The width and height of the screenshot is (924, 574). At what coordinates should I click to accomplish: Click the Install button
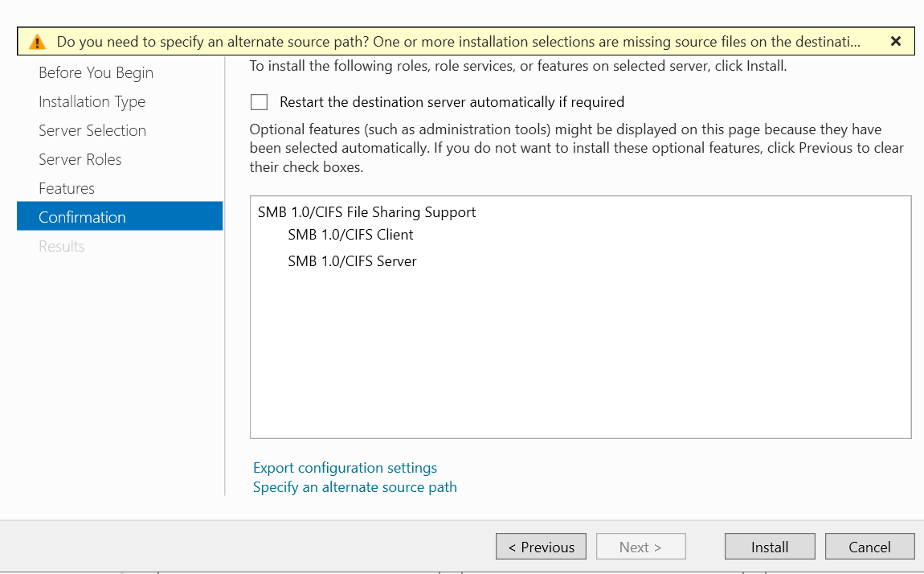[x=769, y=546]
